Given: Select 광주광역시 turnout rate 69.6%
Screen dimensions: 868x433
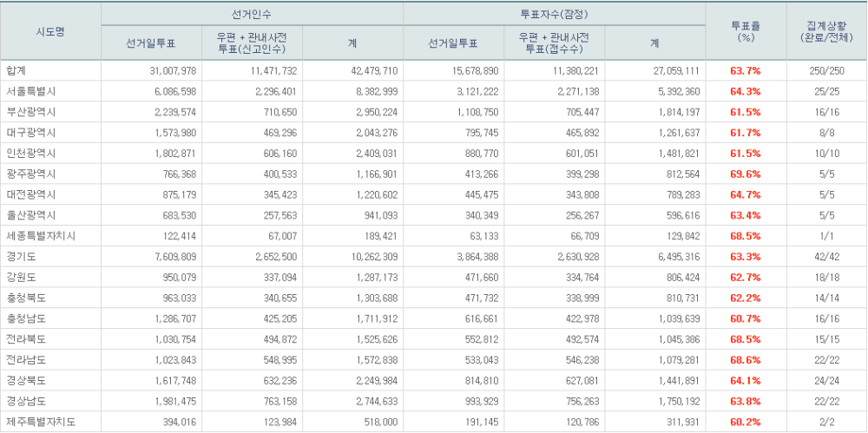Looking at the screenshot, I should pos(746,174).
